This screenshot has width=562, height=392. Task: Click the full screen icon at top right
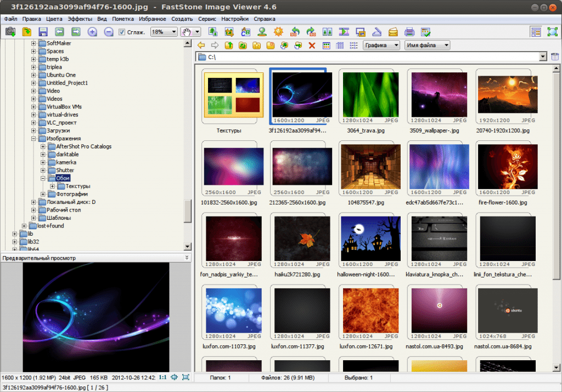552,32
